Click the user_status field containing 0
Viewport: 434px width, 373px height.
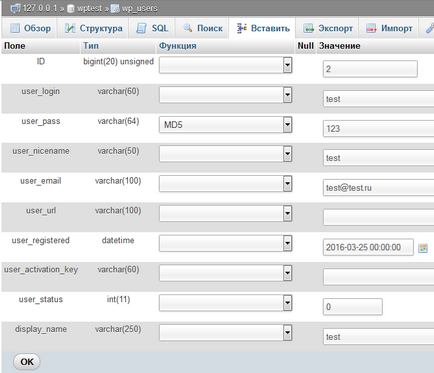click(353, 307)
